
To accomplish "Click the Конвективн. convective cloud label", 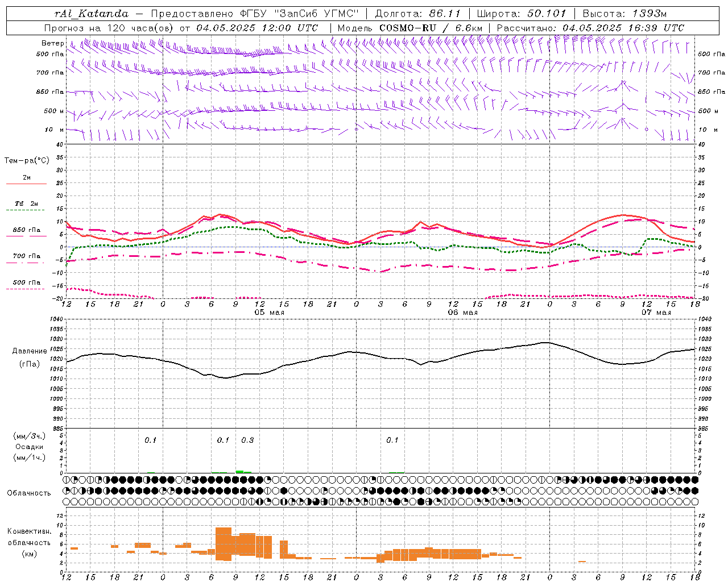I will 30,531.
